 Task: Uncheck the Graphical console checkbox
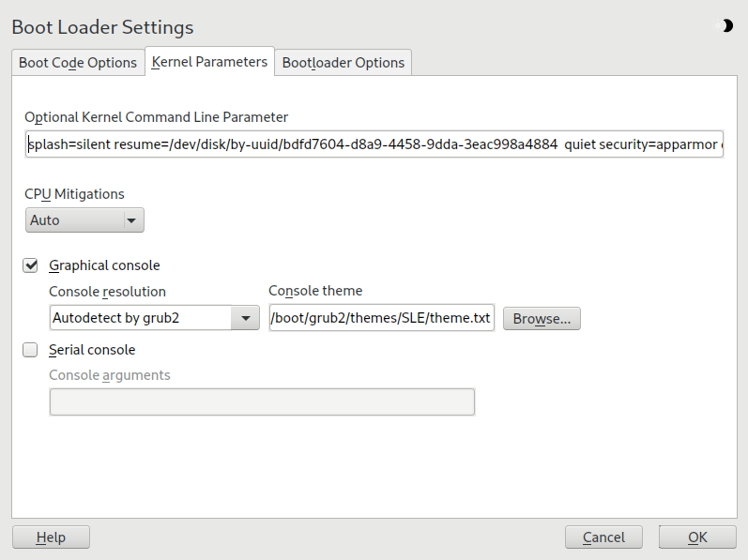30,265
